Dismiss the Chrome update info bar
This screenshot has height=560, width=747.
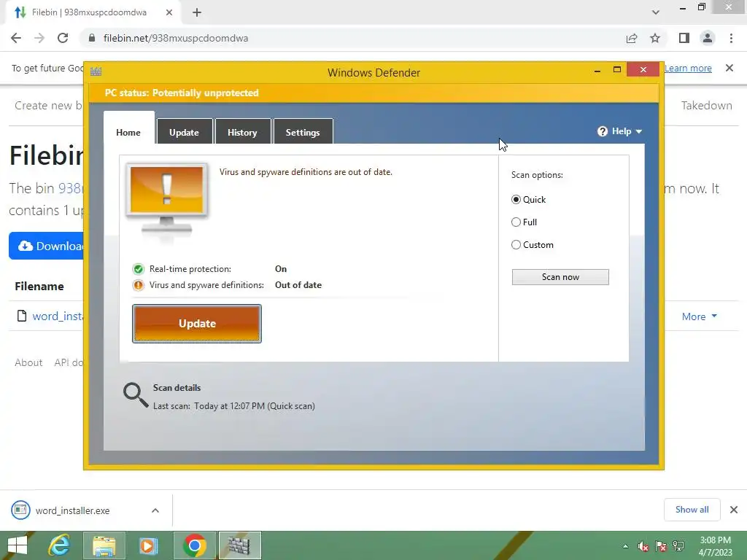coord(729,68)
